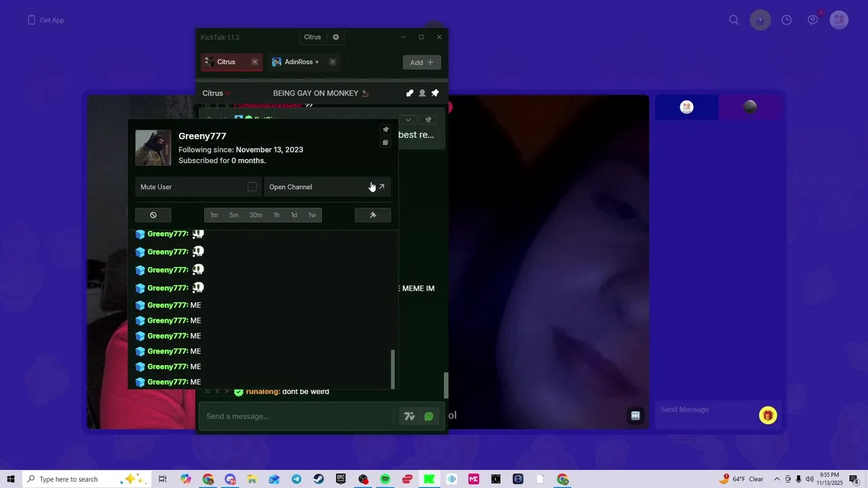
Task: Click the user card message scrollbar
Action: pos(393,368)
